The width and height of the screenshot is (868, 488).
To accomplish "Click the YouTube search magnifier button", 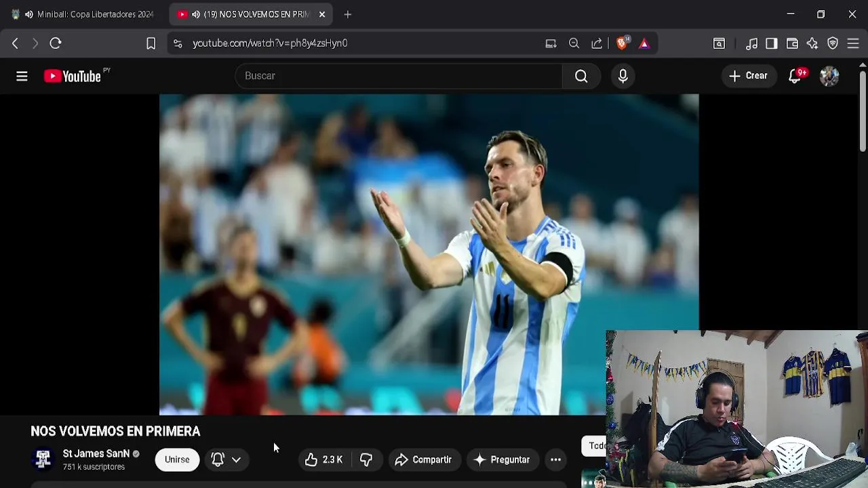I will click(x=581, y=76).
